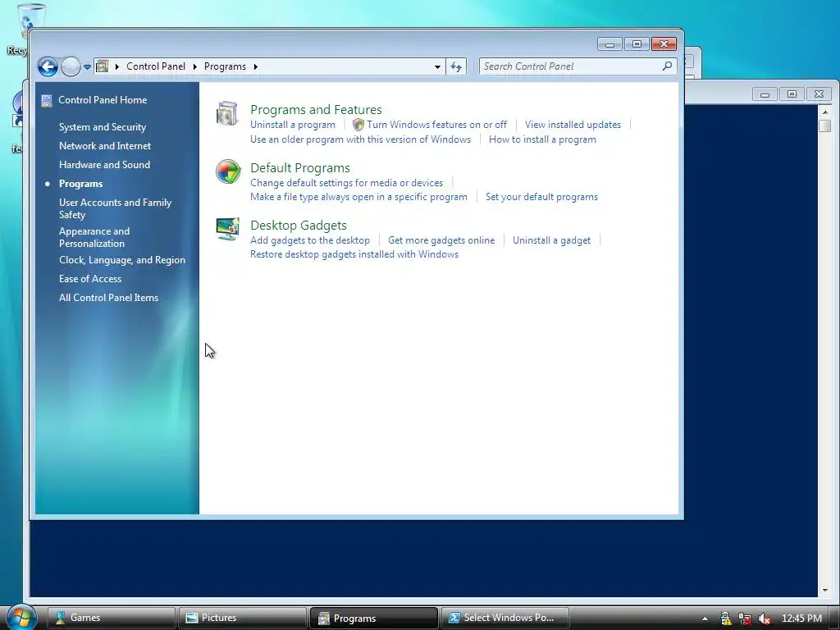Open Ease of Access category
This screenshot has height=630, width=840.
[x=90, y=279]
